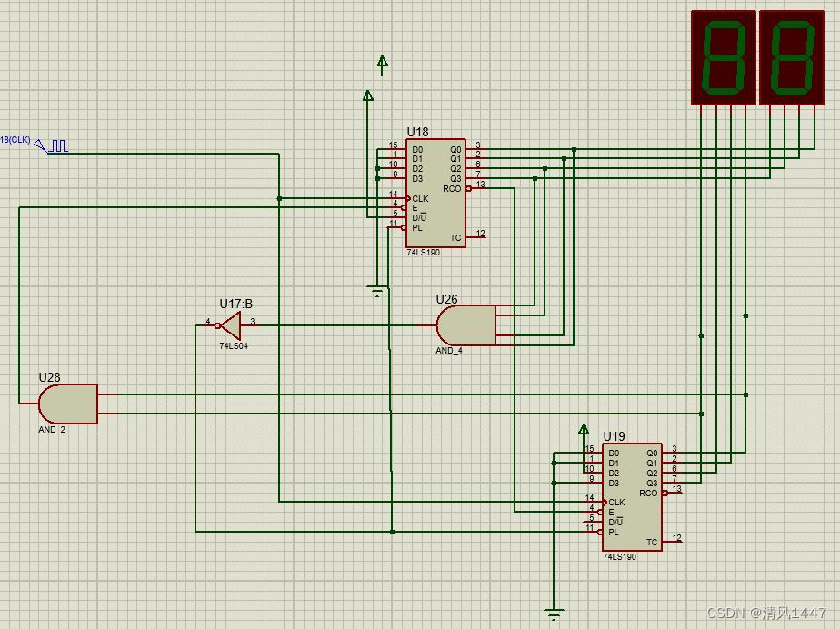Click the 18(CLK) net label

15,140
